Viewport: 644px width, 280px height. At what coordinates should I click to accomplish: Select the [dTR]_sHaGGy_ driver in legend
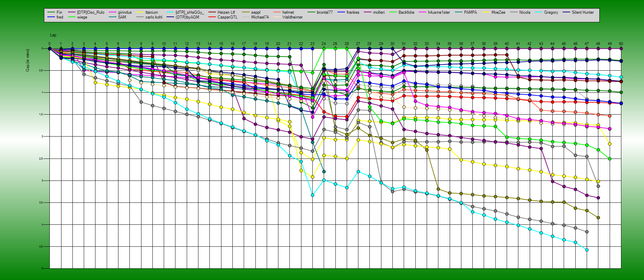point(189,12)
